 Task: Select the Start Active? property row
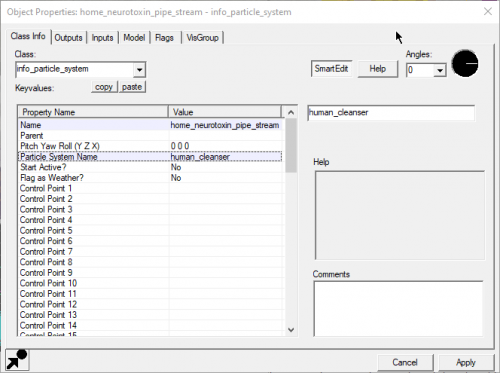(150, 167)
